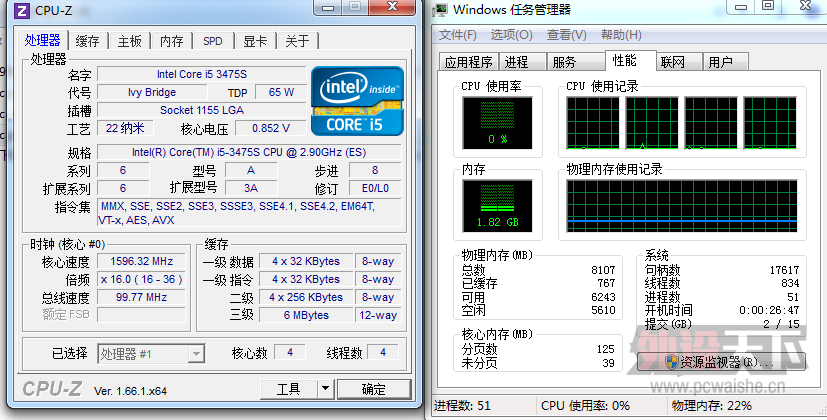Click the TDP value 65 W

pyautogui.click(x=281, y=92)
